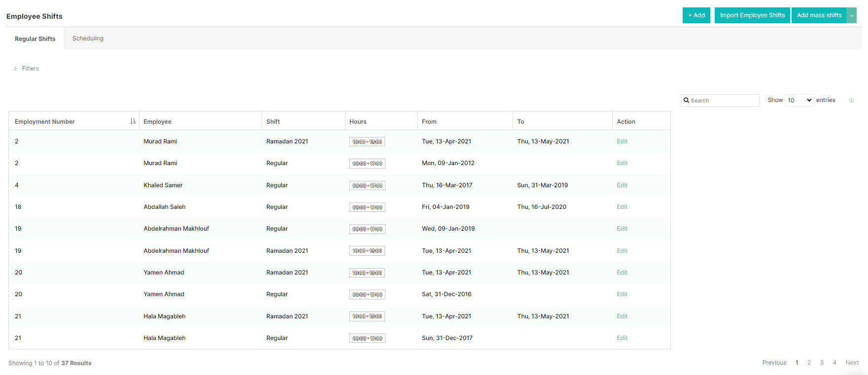Go to the Next page

pos(852,363)
